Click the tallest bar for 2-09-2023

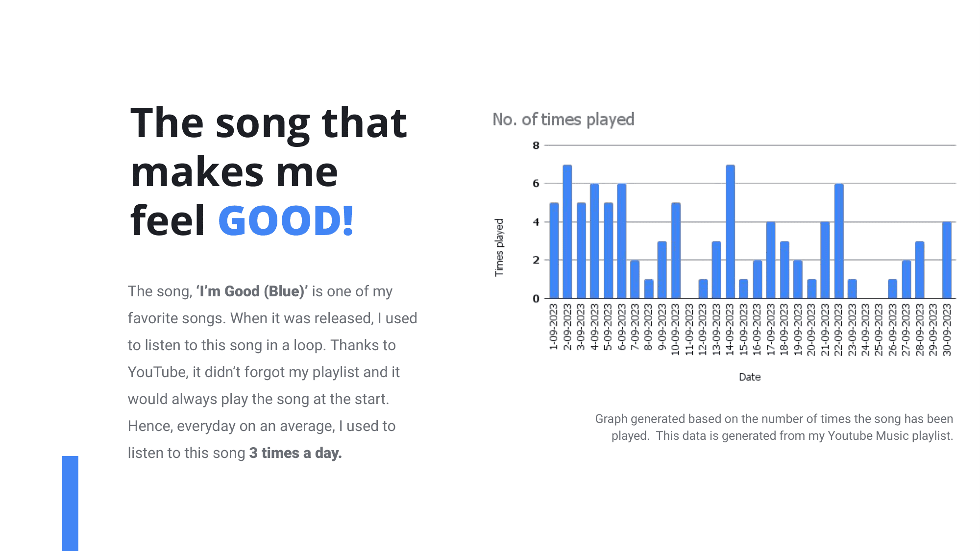[x=567, y=232]
